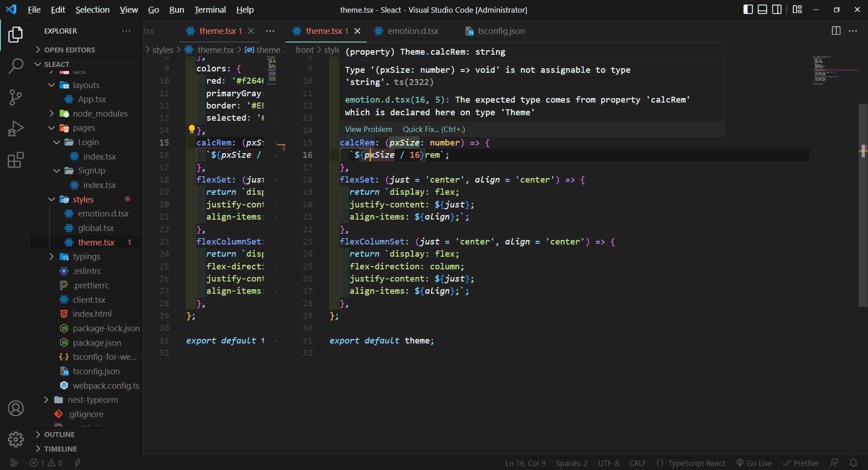Click errors and warnings count in status bar

pos(46,463)
